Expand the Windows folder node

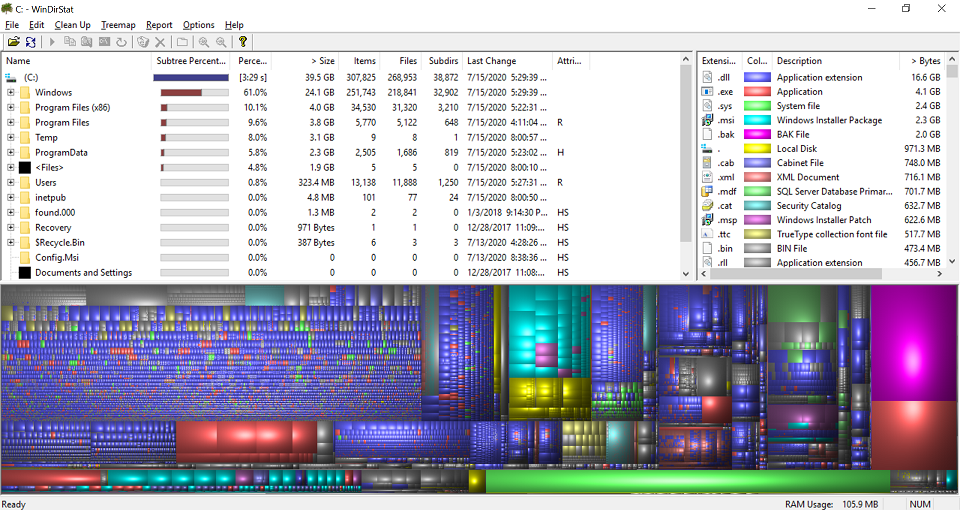click(10, 92)
